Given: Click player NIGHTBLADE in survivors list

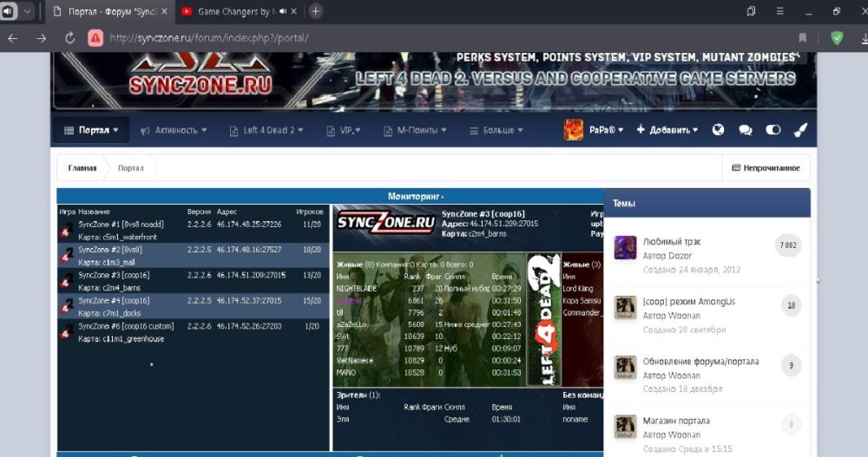Looking at the screenshot, I should [357, 288].
